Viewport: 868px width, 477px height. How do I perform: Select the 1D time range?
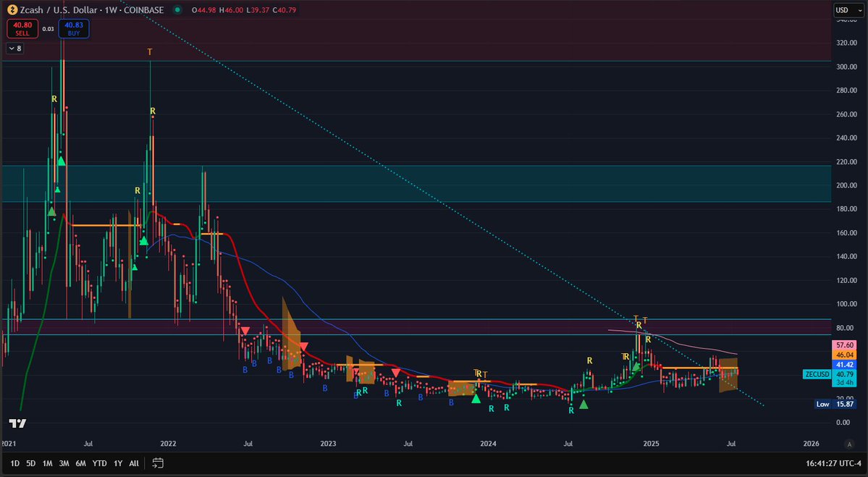pyautogui.click(x=15, y=463)
